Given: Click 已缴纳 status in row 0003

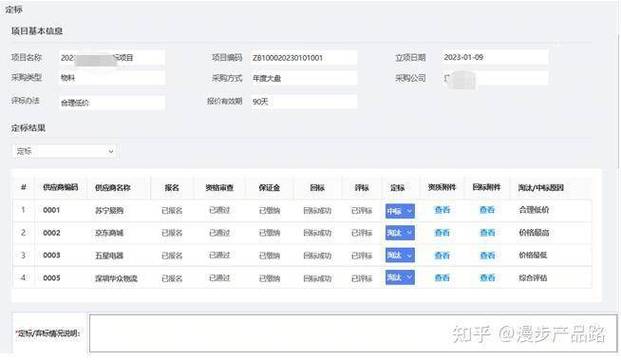Looking at the screenshot, I should pyautogui.click(x=269, y=256).
